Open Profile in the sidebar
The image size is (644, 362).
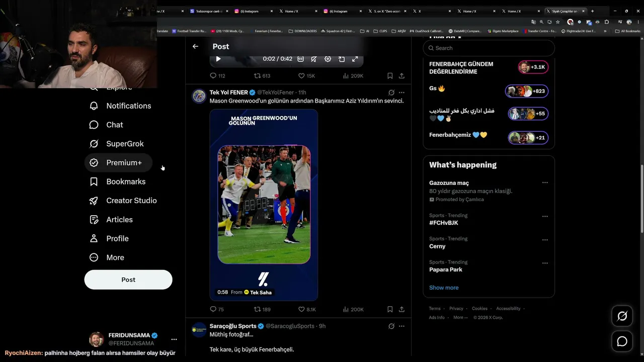[x=109, y=238]
